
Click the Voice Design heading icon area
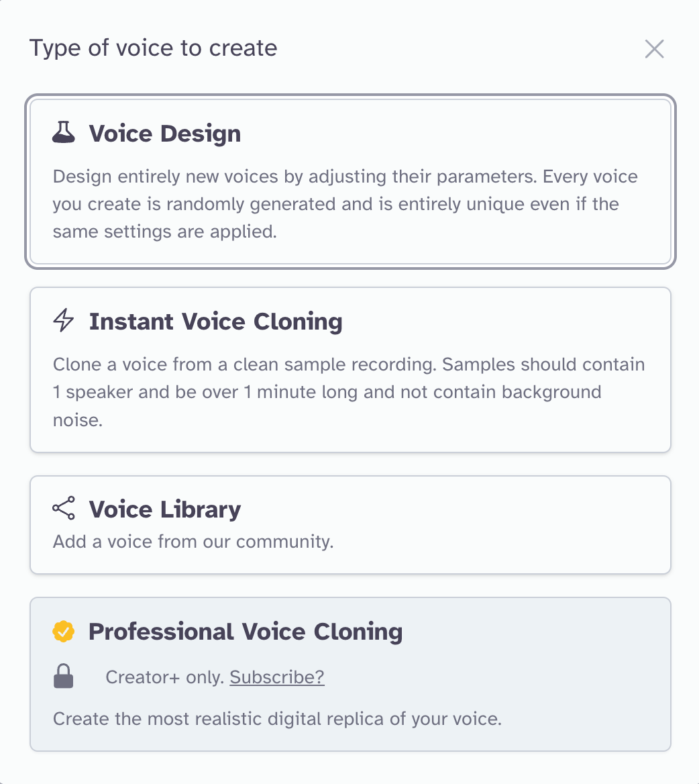[x=62, y=132]
